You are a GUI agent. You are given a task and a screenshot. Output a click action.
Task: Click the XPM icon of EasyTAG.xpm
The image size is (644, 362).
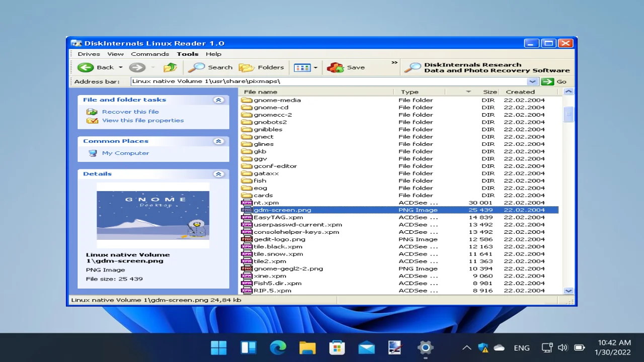pyautogui.click(x=247, y=217)
